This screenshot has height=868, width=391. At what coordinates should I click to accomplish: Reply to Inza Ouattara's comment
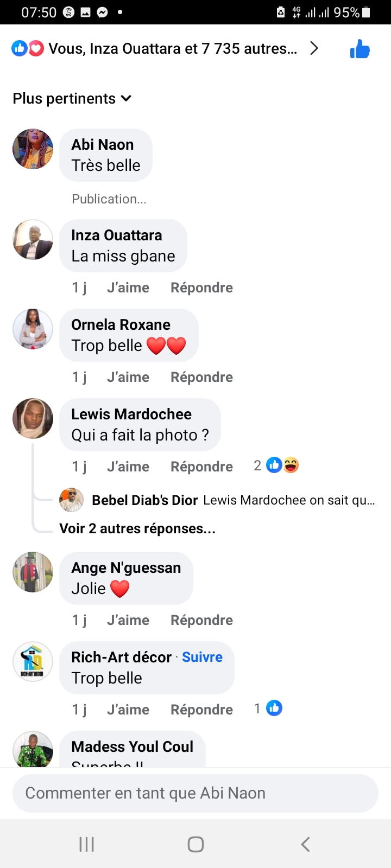pos(201,288)
